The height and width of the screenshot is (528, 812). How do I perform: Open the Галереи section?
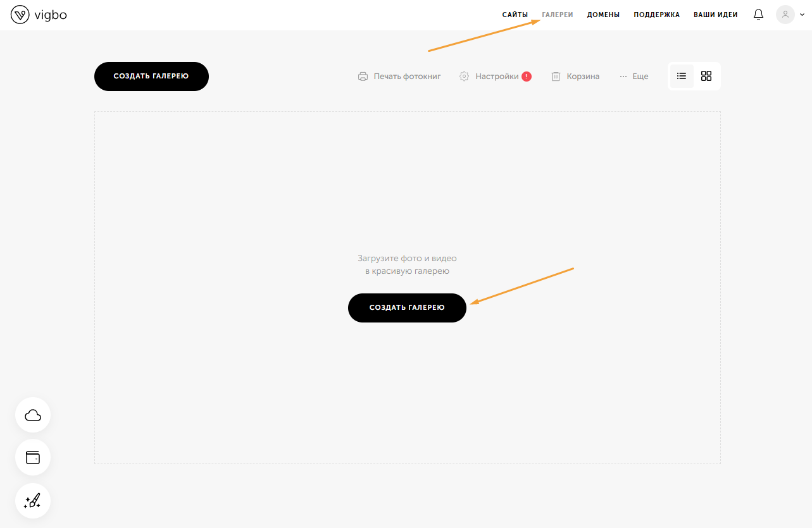[558, 15]
